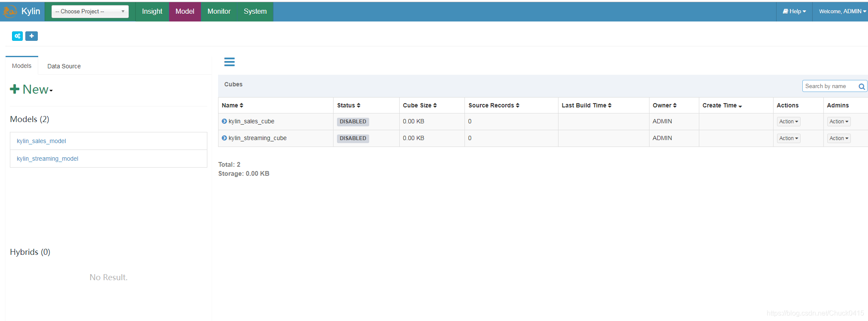Screen dimensions: 868x321
Task: Open kylin_sales_model link
Action: 41,141
